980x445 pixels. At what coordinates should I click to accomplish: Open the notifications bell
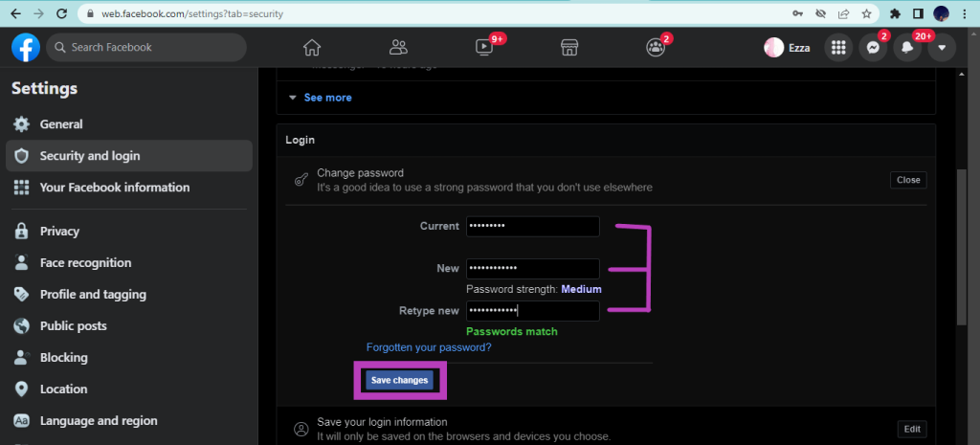[907, 48]
